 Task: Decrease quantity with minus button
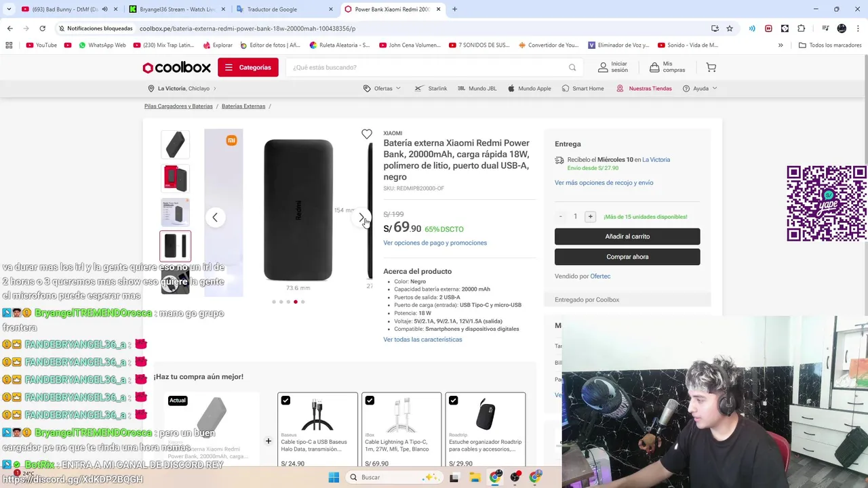tap(560, 217)
